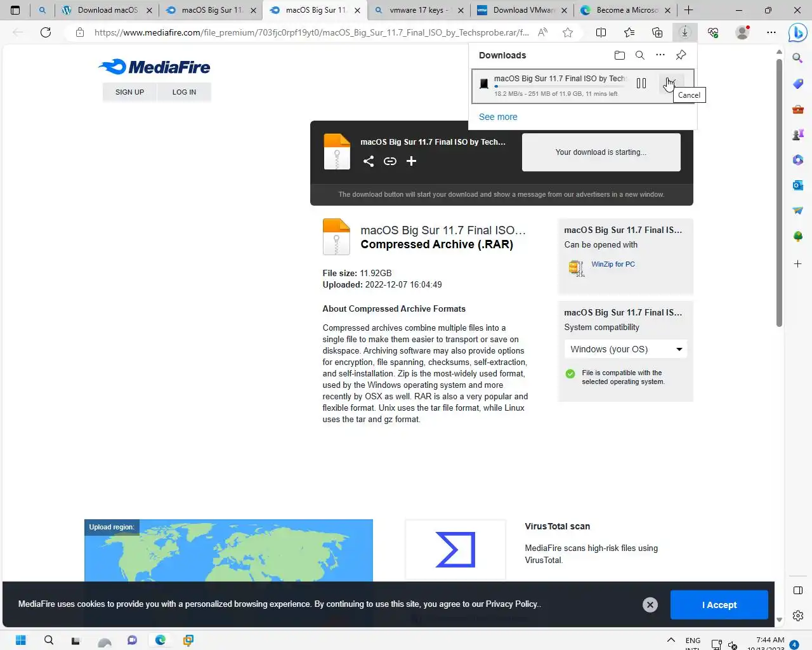Screen dimensions: 812x650
Task: Open the sidebar Search icon
Action: (798, 58)
